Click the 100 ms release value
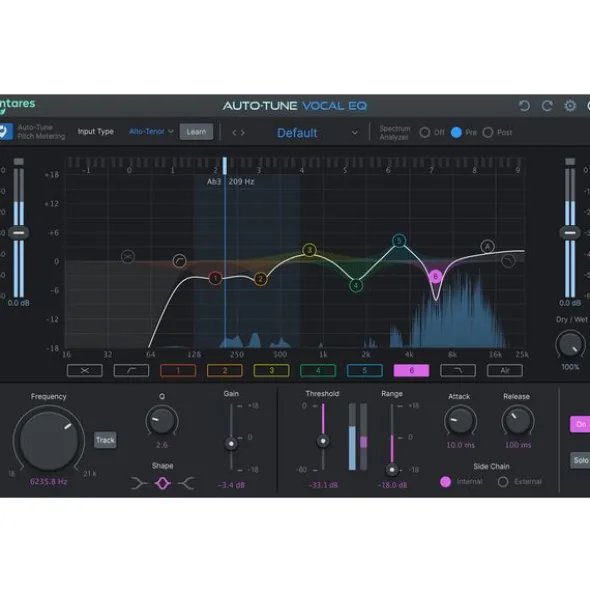 (x=518, y=445)
